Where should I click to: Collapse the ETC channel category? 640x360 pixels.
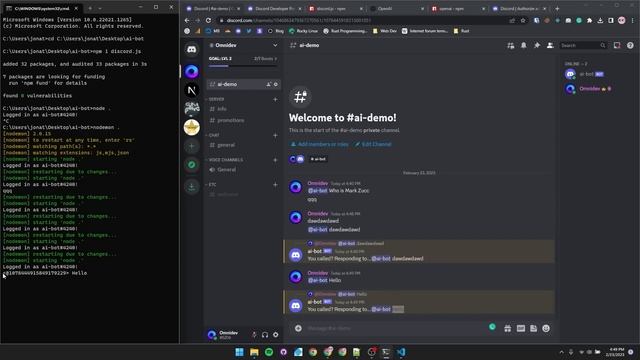211,184
